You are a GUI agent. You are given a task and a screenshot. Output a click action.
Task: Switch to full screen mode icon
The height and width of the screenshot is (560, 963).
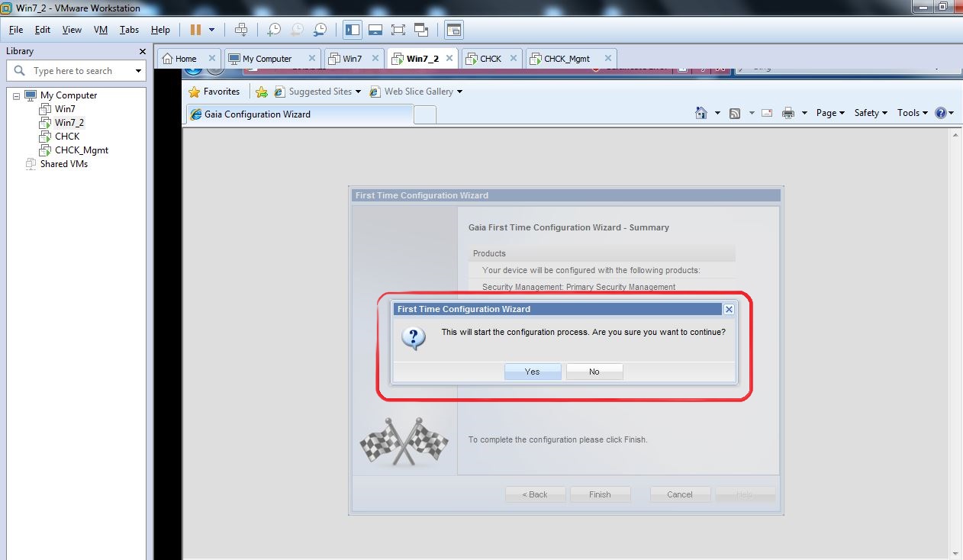coord(398,30)
